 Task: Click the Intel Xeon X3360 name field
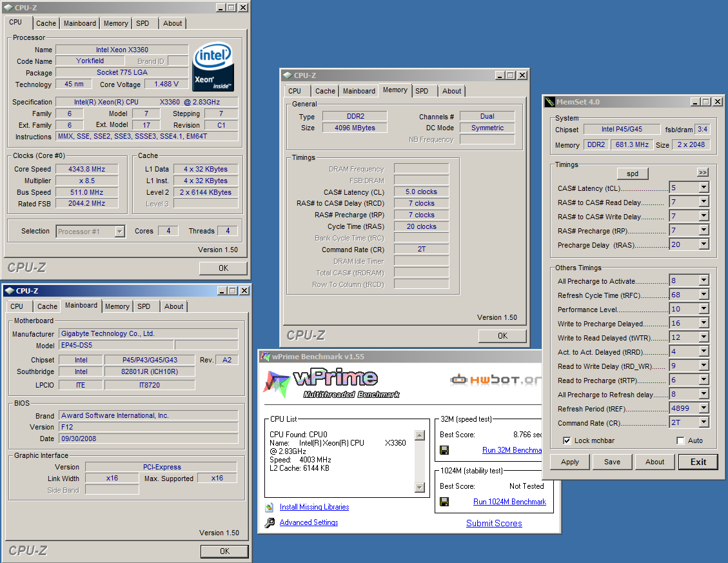(122, 50)
